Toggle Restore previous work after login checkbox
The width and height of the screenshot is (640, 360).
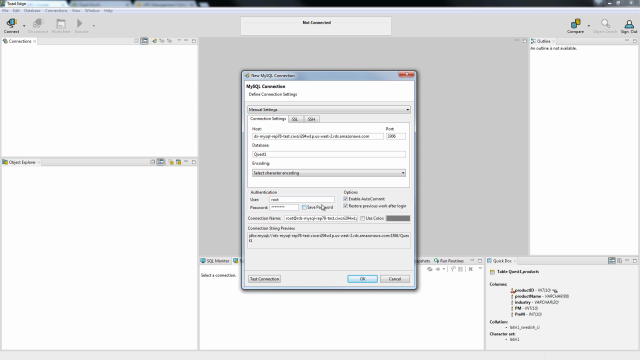(x=346, y=206)
